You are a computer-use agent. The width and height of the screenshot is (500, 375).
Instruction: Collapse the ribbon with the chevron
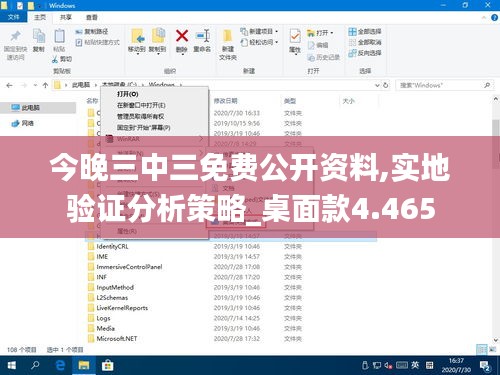point(484,18)
